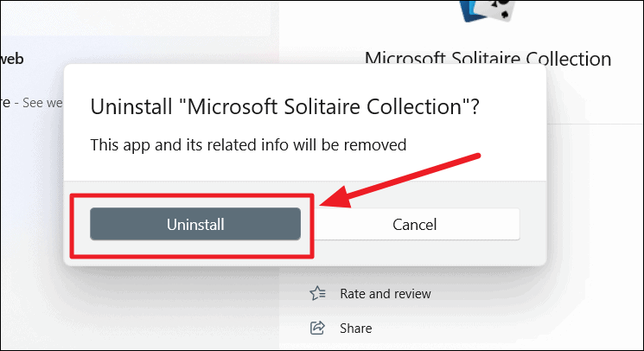Click the "This app and its related info" message

248,145
